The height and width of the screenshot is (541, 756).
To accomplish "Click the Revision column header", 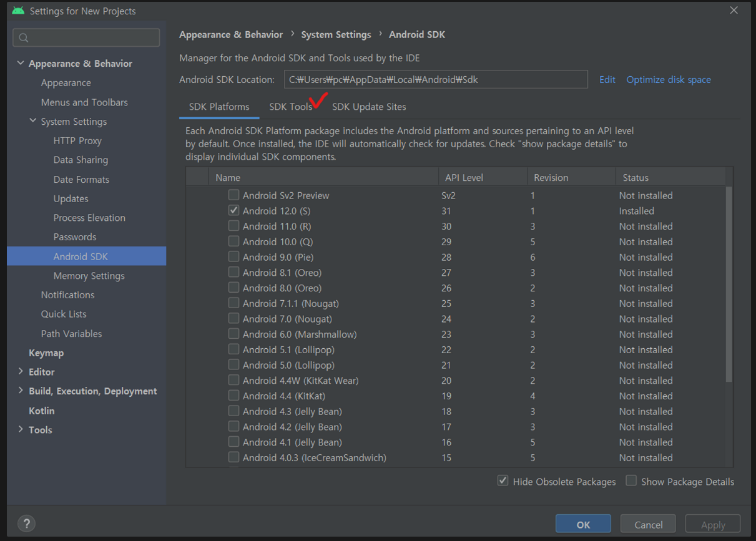I will pyautogui.click(x=571, y=177).
